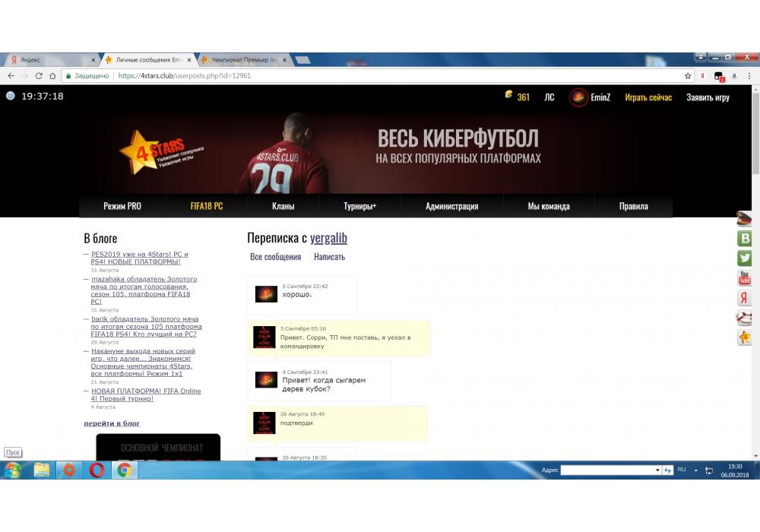Open the extension icon with the red badge

coord(719,76)
